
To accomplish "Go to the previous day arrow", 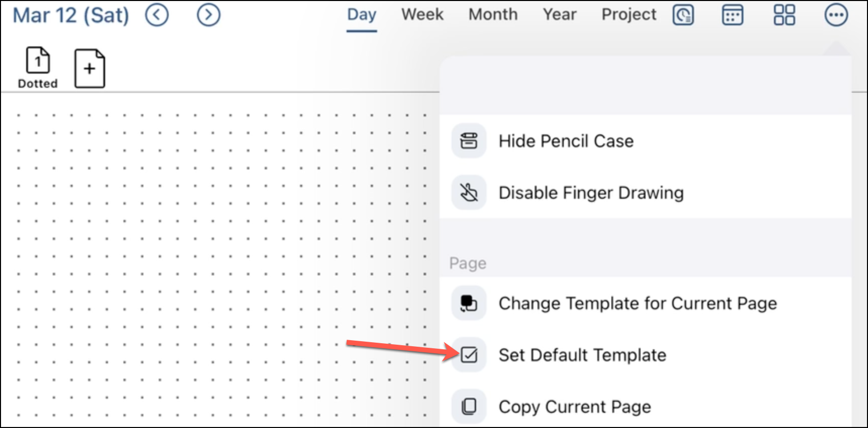I will click(157, 15).
